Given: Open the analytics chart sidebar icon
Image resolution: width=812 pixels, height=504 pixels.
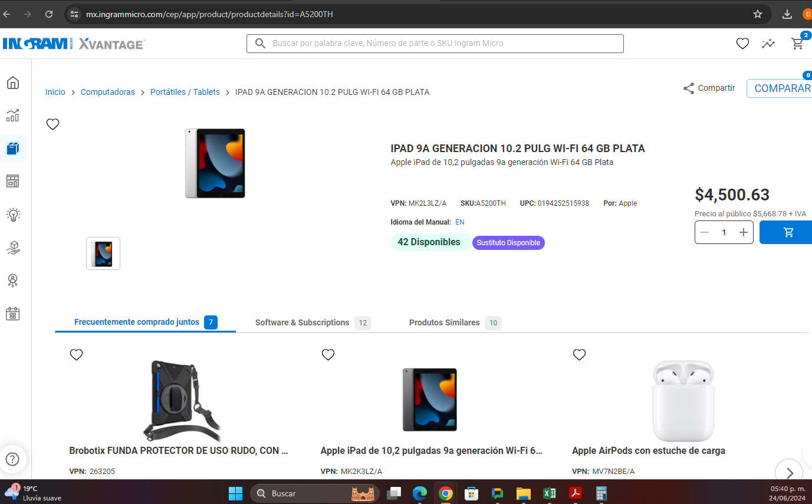Looking at the screenshot, I should click(x=13, y=116).
